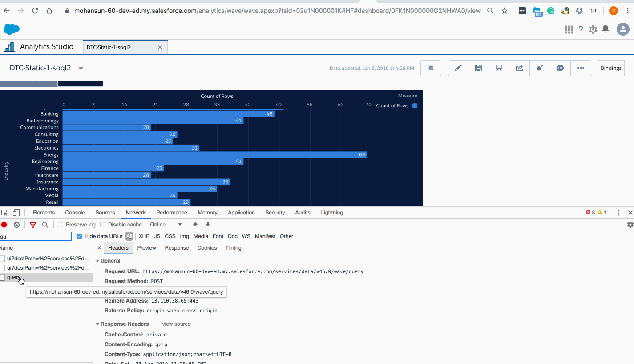Image resolution: width=634 pixels, height=364 pixels.
Task: Open the Response tab of request
Action: pyautogui.click(x=177, y=248)
